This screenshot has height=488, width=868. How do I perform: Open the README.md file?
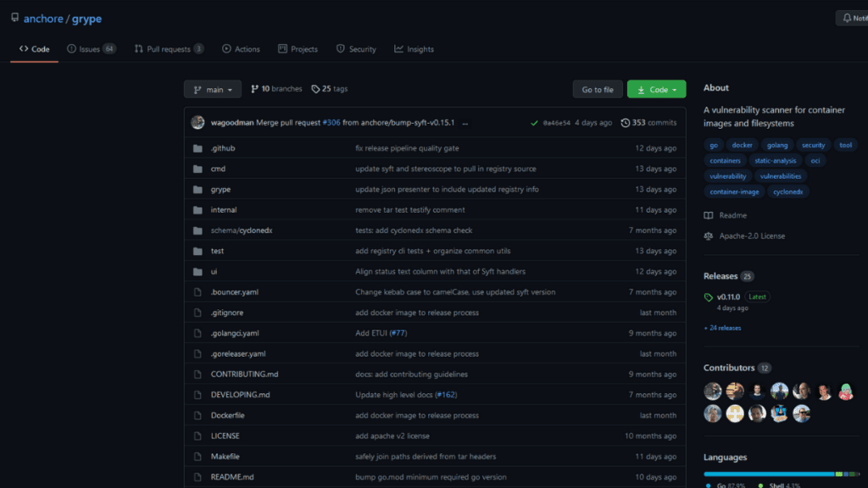tap(232, 477)
